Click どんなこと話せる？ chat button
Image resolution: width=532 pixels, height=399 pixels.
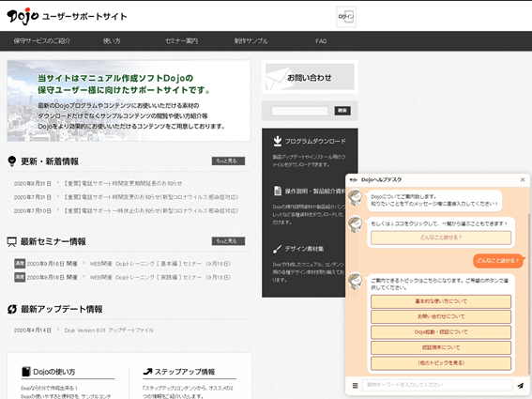click(x=441, y=238)
